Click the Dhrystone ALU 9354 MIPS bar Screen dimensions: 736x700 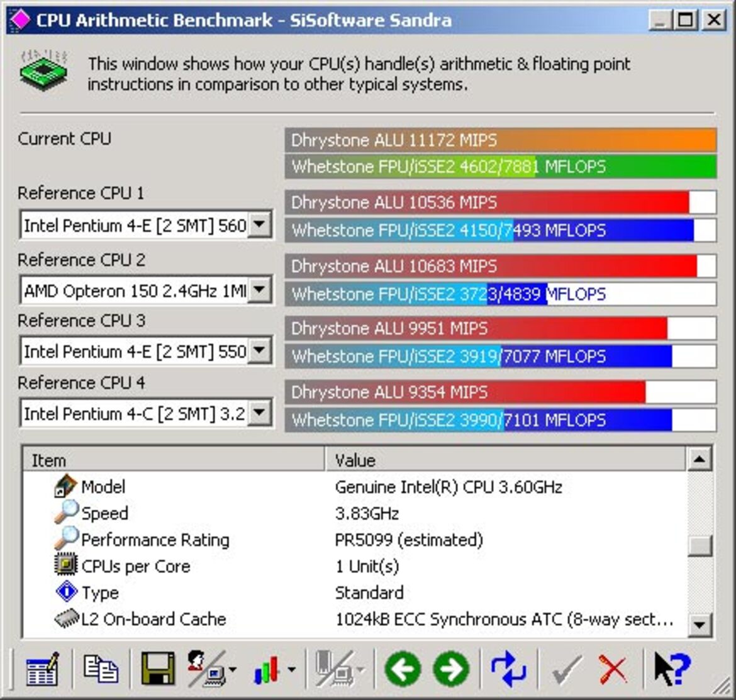click(500, 392)
